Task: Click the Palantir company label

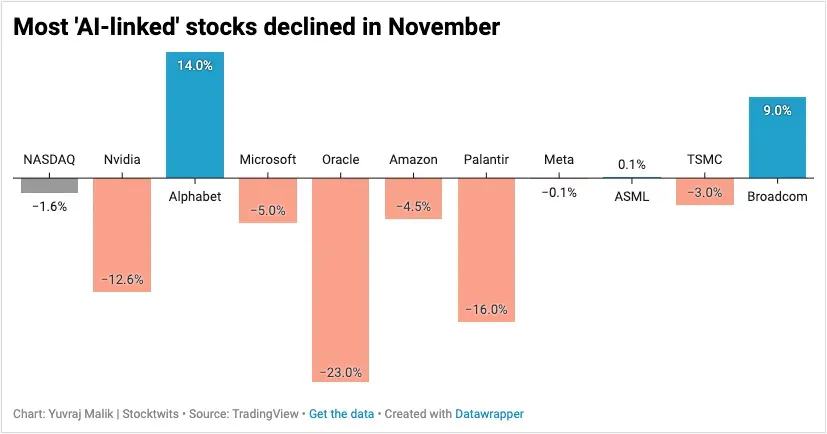Action: point(487,159)
